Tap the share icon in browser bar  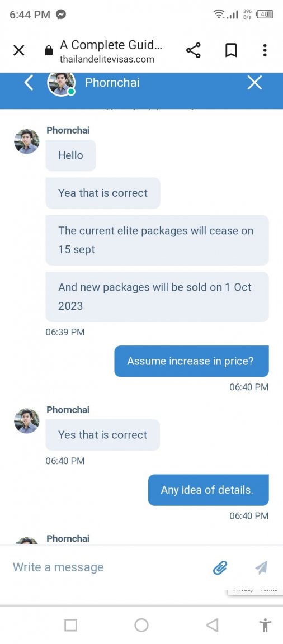coord(194,50)
